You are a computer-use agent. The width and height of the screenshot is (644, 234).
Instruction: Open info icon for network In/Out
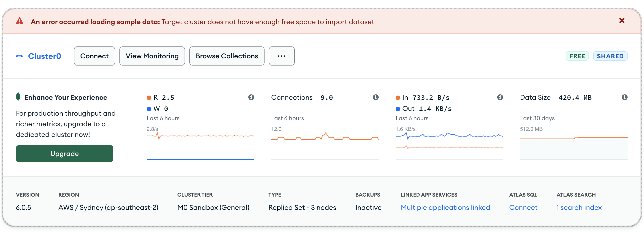(500, 97)
